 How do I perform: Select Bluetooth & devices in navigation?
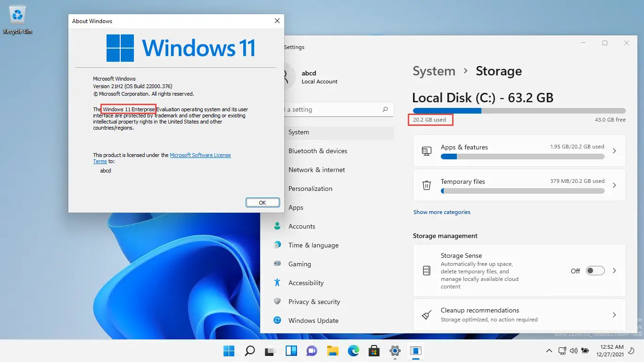pos(318,151)
